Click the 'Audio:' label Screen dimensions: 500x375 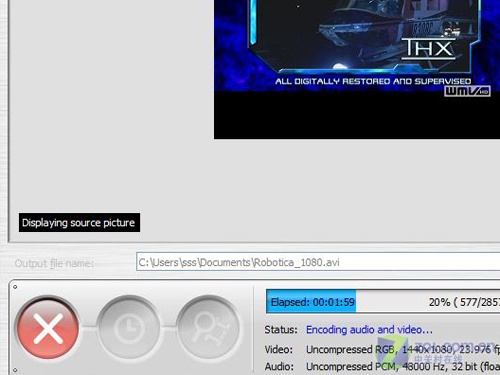279,367
